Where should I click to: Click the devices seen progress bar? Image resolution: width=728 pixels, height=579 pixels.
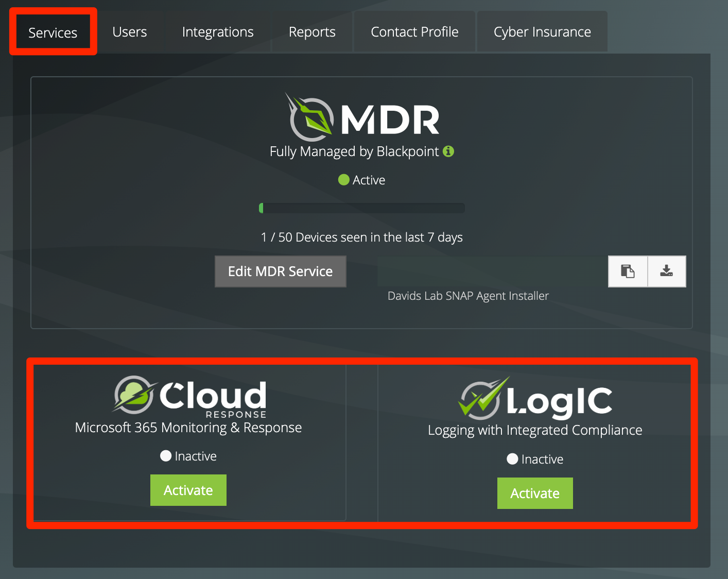tap(361, 208)
